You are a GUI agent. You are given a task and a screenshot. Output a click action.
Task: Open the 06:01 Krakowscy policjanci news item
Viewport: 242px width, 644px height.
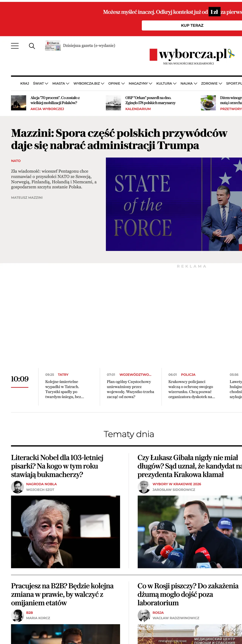(192, 389)
